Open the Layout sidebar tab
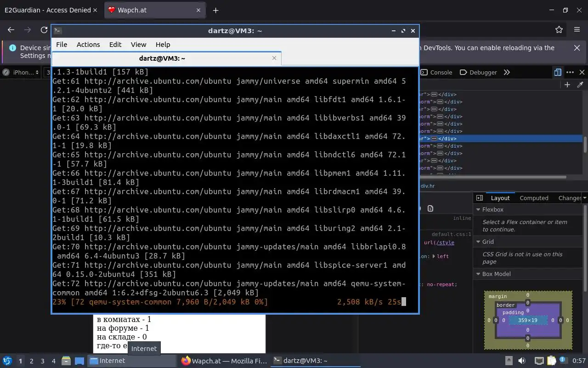This screenshot has width=588, height=368. pyautogui.click(x=500, y=198)
